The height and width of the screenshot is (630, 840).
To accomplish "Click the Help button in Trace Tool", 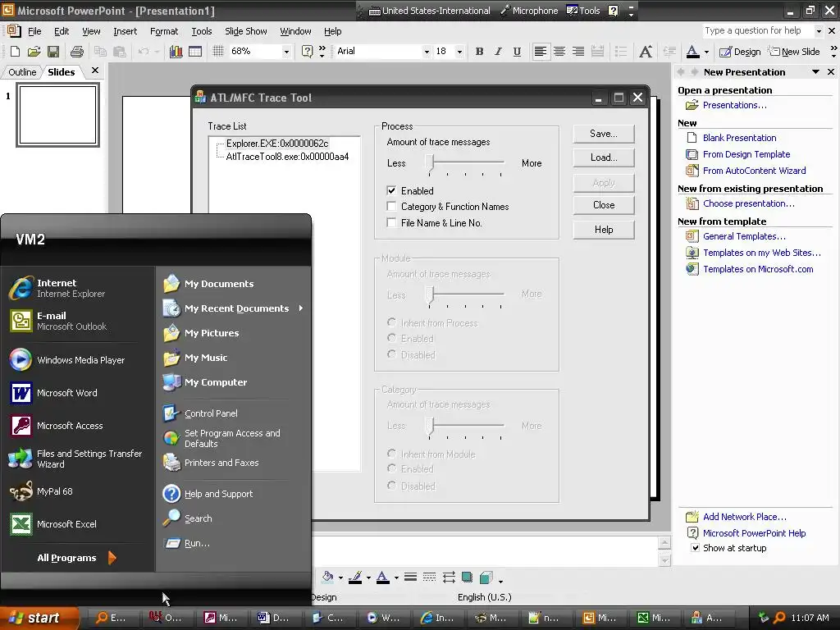I will (604, 230).
